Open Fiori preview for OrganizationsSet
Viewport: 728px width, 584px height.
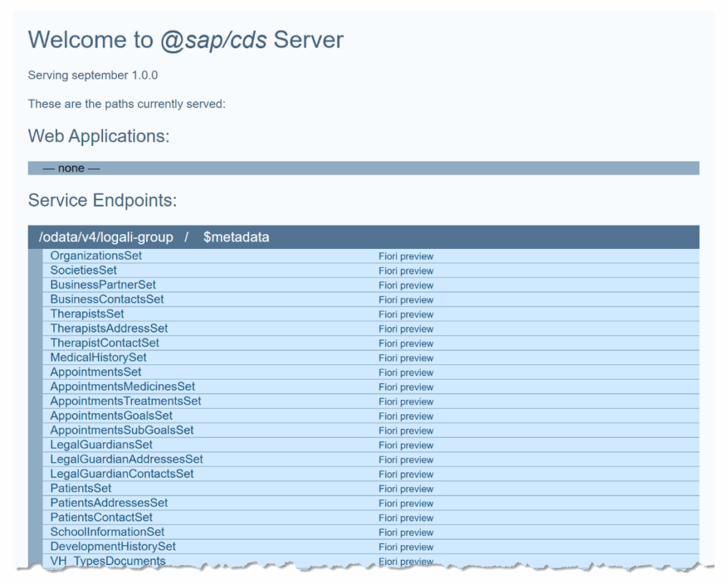coord(406,256)
